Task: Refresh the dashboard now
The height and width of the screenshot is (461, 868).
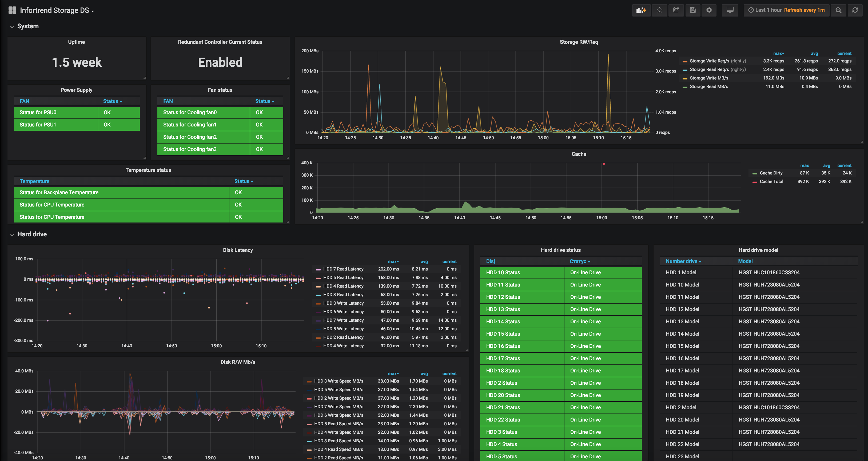Action: (855, 10)
